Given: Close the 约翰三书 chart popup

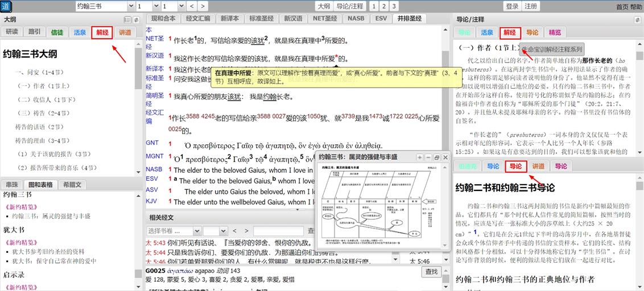Looking at the screenshot, I should (x=445, y=157).
